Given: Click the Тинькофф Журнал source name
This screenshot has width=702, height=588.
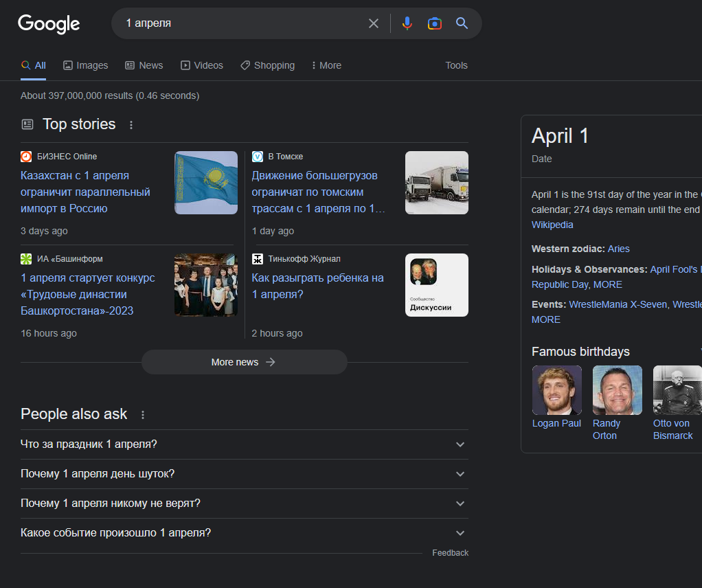Looking at the screenshot, I should (304, 259).
